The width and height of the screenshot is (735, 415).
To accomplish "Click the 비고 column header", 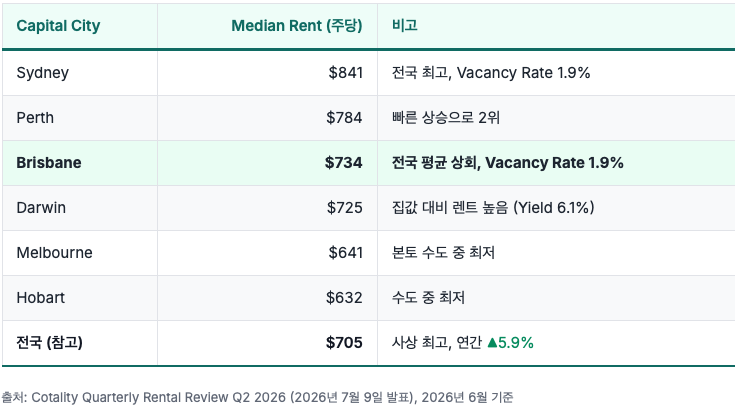I will pos(405,25).
